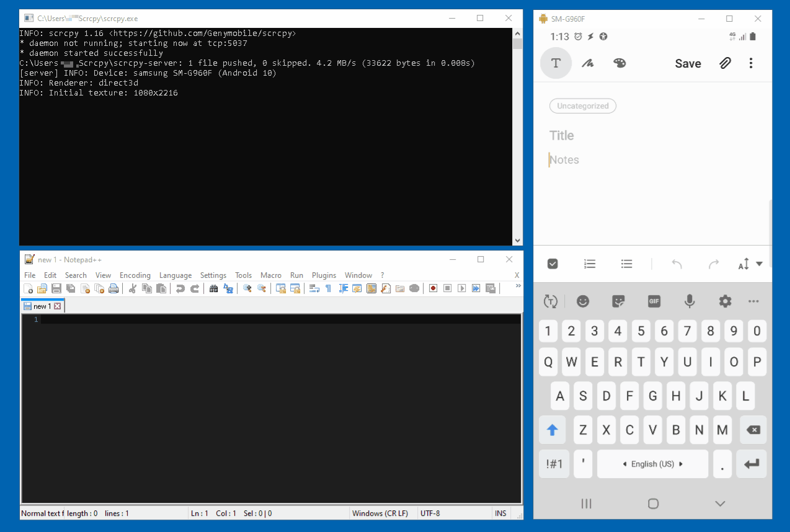Screen dimensions: 790x532
Task: Toggle bulleted list formatting in the note
Action: (x=627, y=264)
